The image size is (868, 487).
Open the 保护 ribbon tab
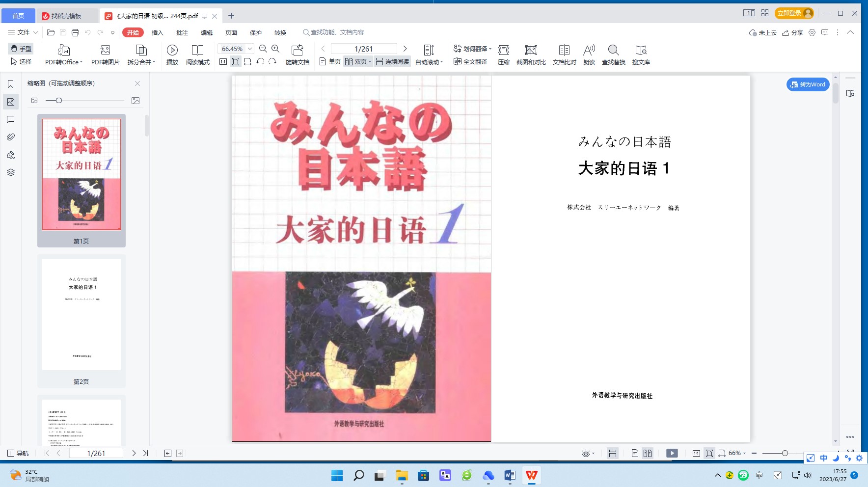pos(255,33)
